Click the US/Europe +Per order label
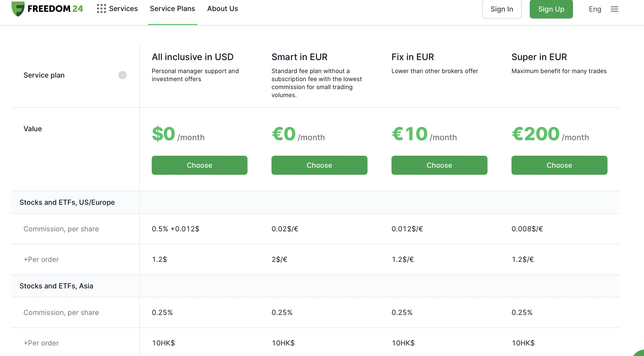This screenshot has height=356, width=644. point(41,259)
